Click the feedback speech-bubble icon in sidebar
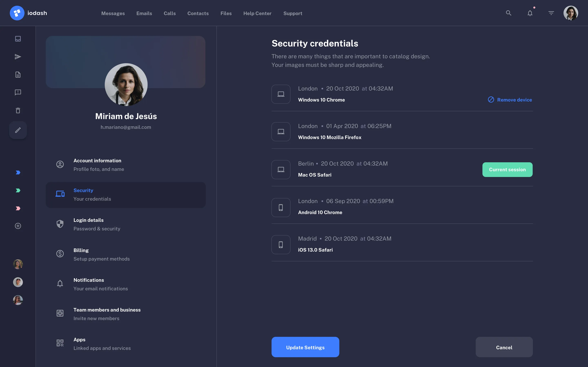The height and width of the screenshot is (367, 588). pyautogui.click(x=18, y=92)
